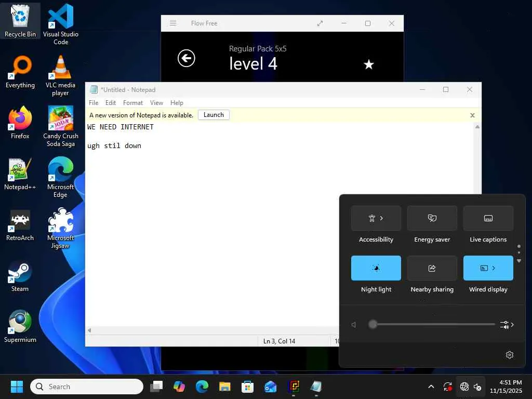Select the Notepad++ desktop shortcut

pyautogui.click(x=20, y=174)
